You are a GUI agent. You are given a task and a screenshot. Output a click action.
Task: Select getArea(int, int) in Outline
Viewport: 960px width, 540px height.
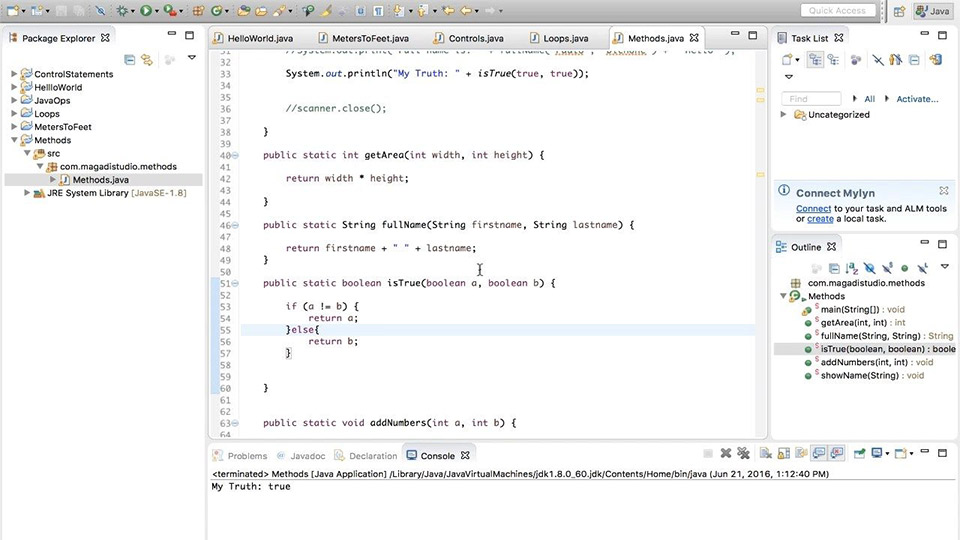click(863, 323)
